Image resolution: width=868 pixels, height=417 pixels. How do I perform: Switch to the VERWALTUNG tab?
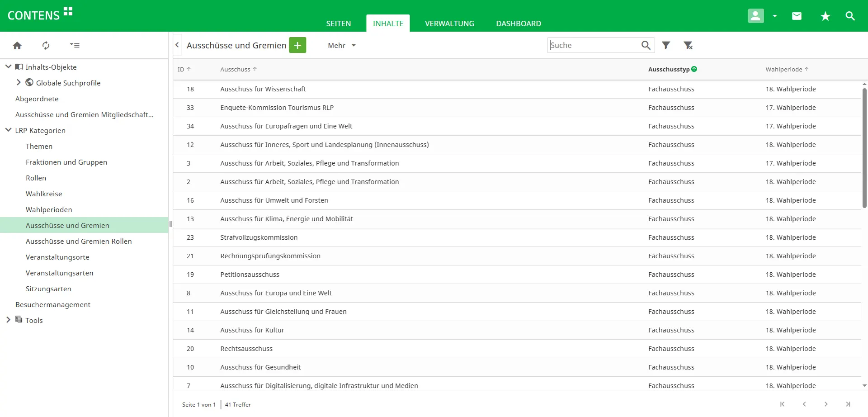point(449,24)
